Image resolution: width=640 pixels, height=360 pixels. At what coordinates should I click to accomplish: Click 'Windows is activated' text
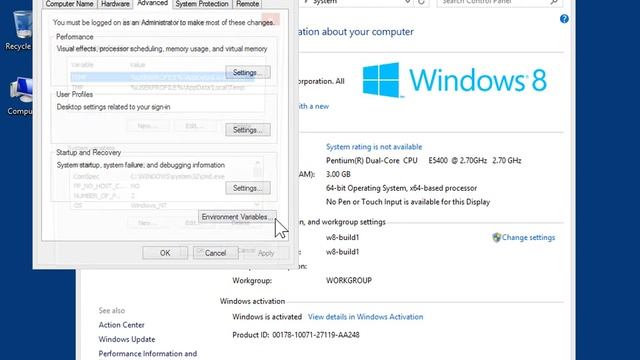click(267, 317)
